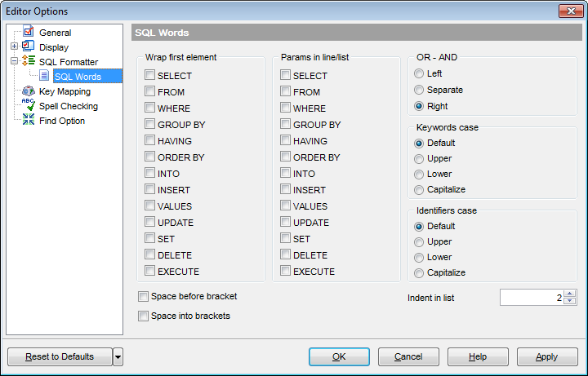Check GROUP BY in Params in line/list

285,124
